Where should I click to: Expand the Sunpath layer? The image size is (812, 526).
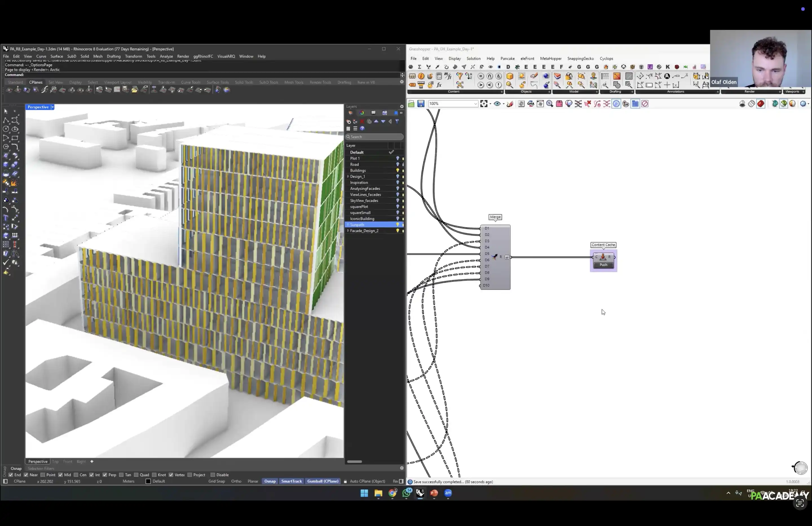[x=348, y=225]
